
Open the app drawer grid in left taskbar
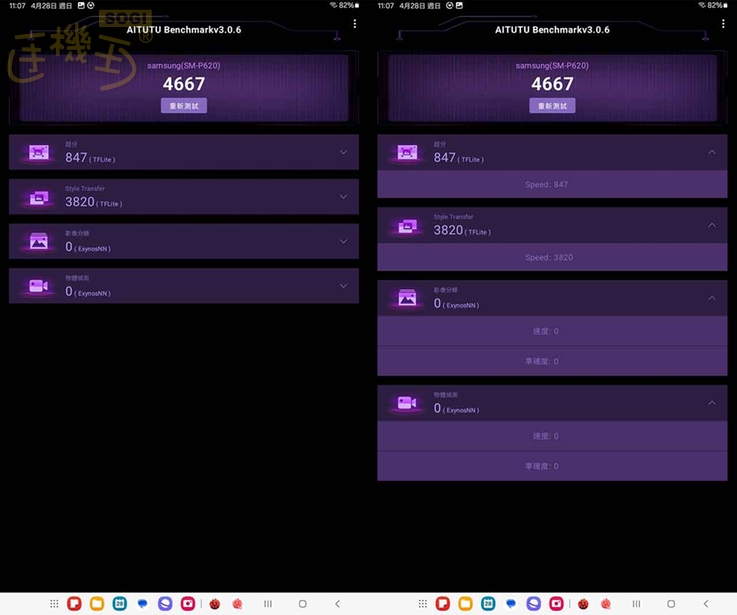[54, 604]
